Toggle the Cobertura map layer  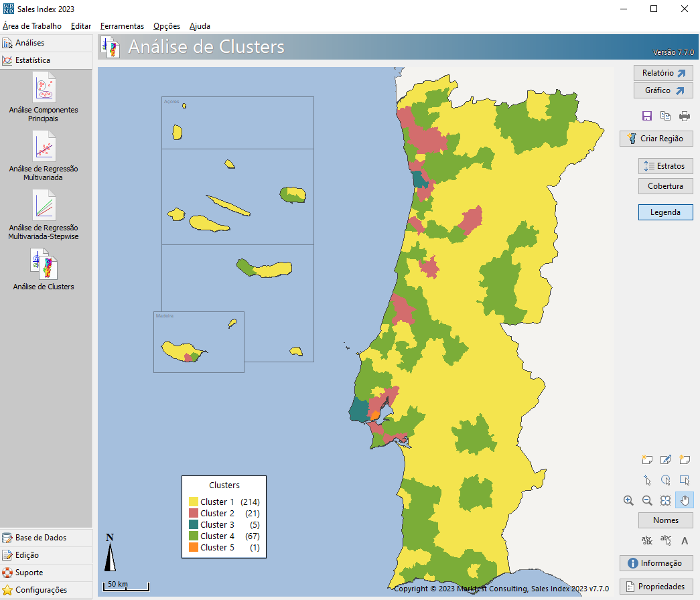pyautogui.click(x=665, y=186)
